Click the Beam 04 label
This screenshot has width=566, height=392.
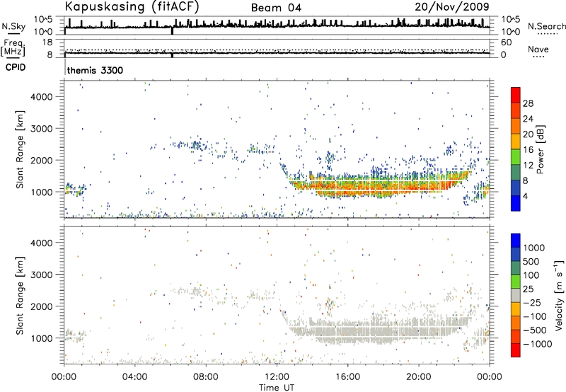click(276, 8)
